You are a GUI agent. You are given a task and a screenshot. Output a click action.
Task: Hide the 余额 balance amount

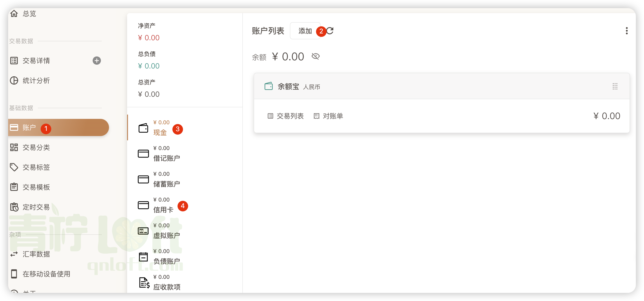click(315, 56)
